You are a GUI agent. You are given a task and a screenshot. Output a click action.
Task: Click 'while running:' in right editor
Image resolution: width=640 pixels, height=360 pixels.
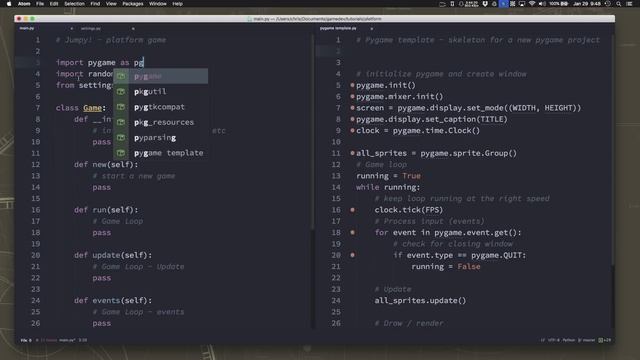388,187
